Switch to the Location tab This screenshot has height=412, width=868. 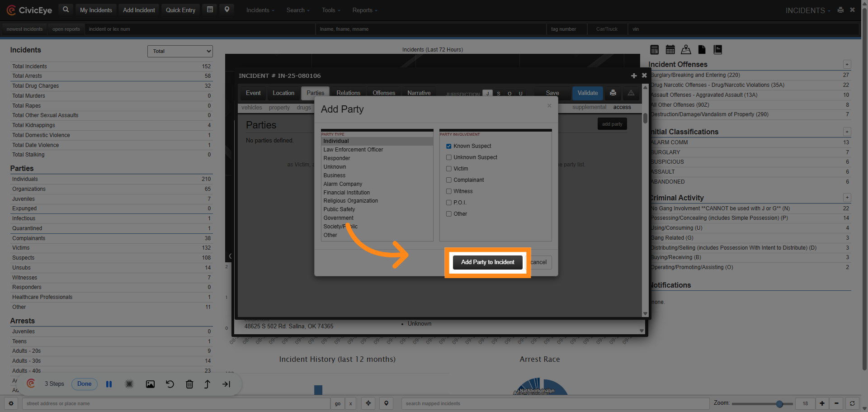(x=283, y=93)
